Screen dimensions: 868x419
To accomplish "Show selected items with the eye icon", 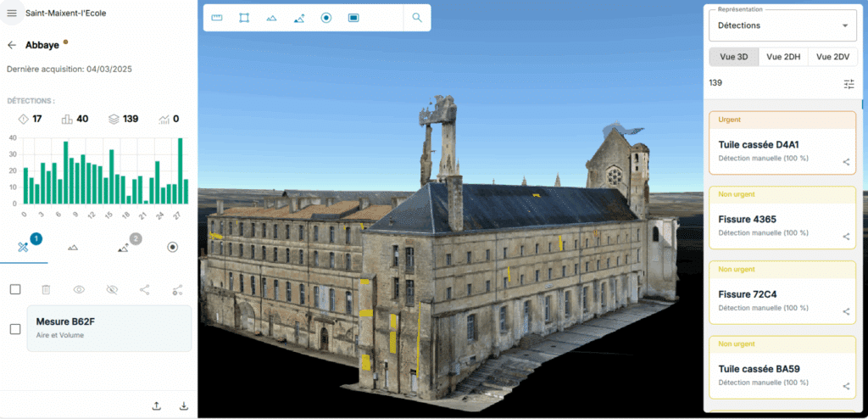I will tap(79, 289).
